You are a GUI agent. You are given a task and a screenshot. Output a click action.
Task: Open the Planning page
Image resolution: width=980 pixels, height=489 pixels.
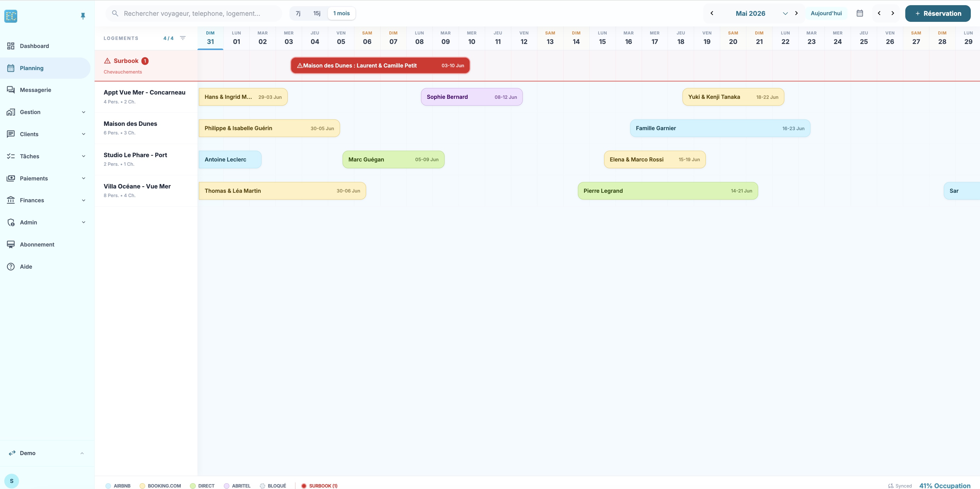coord(45,68)
